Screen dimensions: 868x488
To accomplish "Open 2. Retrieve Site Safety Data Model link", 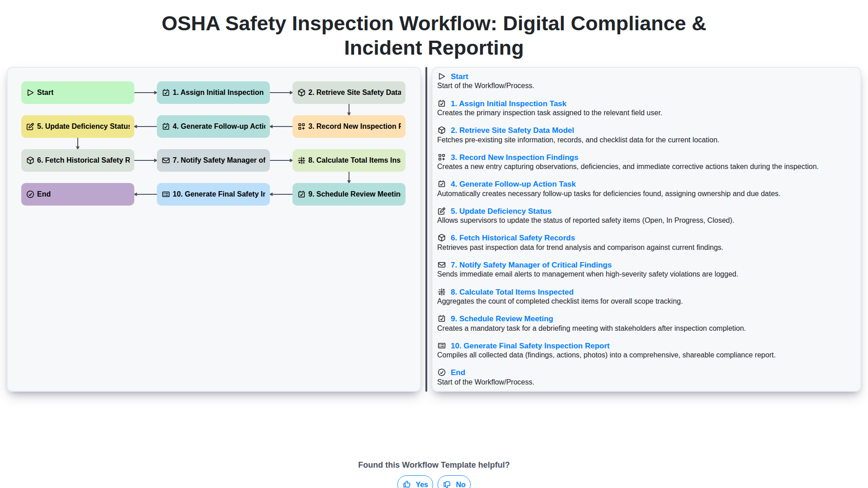I will coord(512,130).
